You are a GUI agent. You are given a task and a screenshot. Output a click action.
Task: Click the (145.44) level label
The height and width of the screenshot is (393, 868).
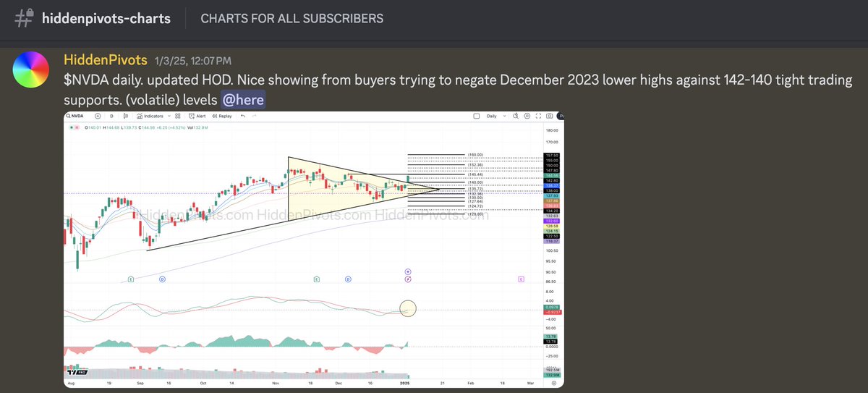click(476, 174)
